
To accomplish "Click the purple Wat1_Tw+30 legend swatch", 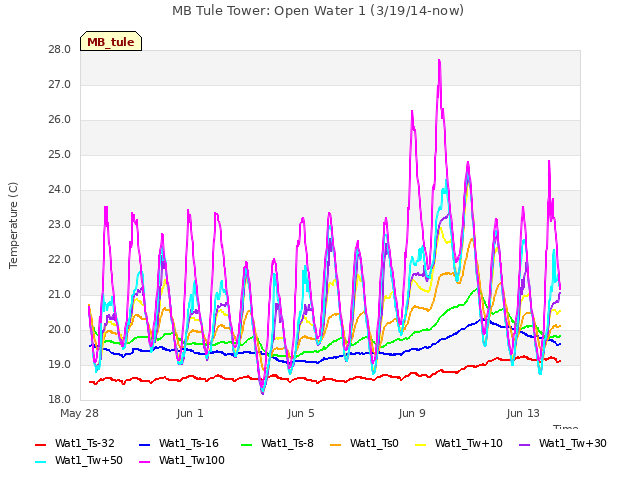I will [524, 444].
